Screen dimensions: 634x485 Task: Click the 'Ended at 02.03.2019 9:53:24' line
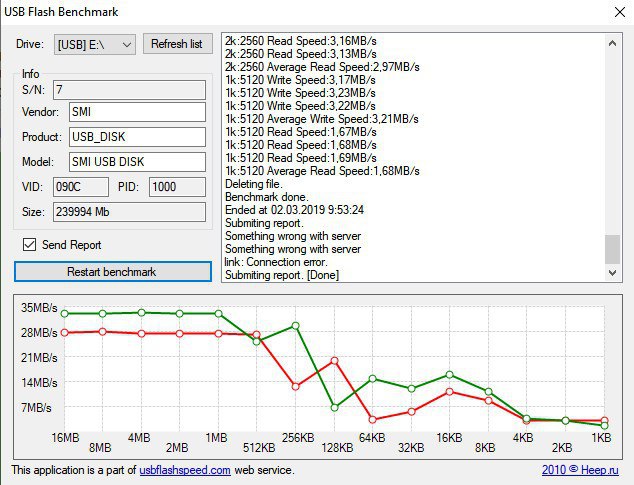pyautogui.click(x=294, y=210)
